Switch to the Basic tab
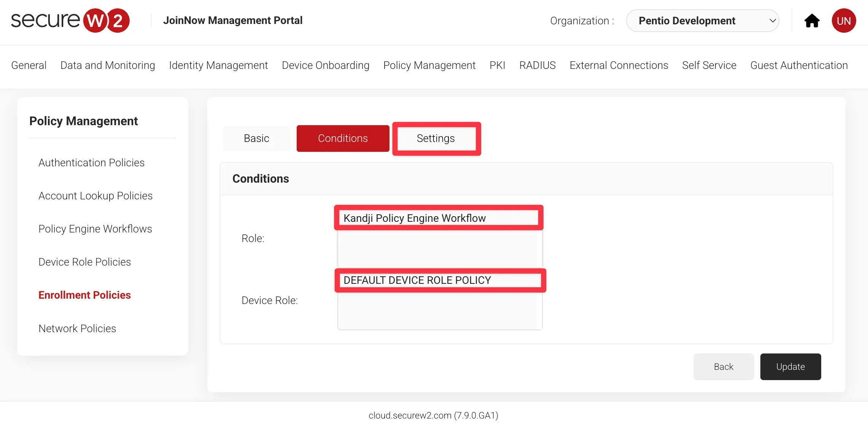The image size is (868, 425). click(256, 138)
